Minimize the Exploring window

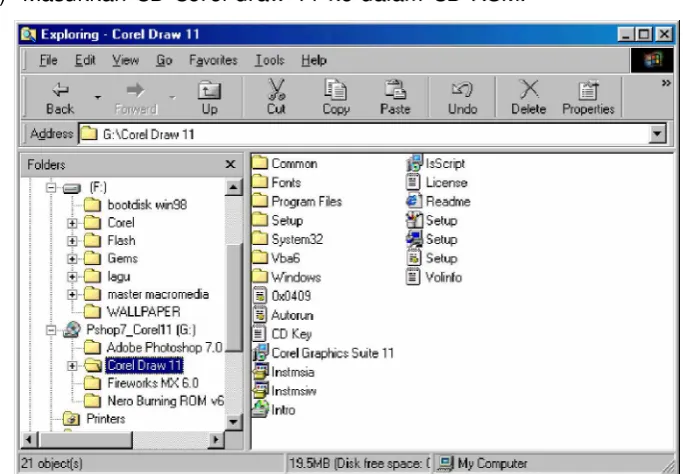[x=626, y=34]
